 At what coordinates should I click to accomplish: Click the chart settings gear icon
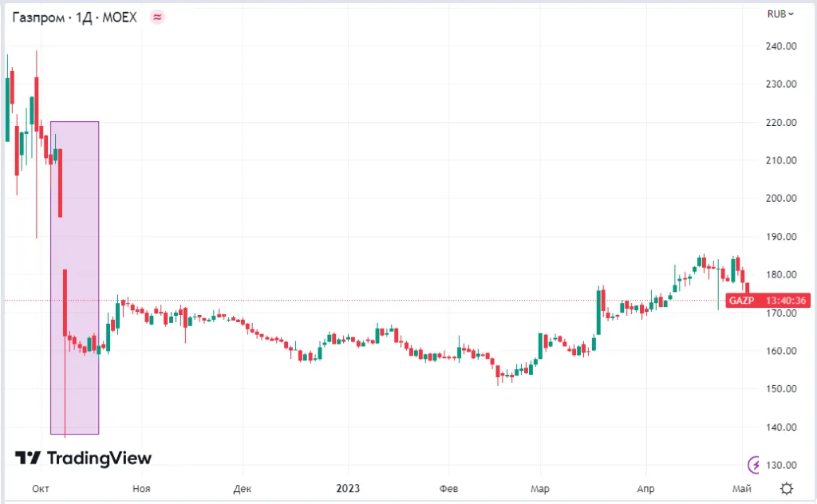coord(786,488)
